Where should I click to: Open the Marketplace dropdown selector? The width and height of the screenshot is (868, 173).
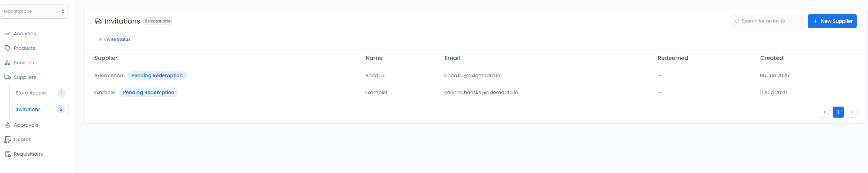point(35,11)
